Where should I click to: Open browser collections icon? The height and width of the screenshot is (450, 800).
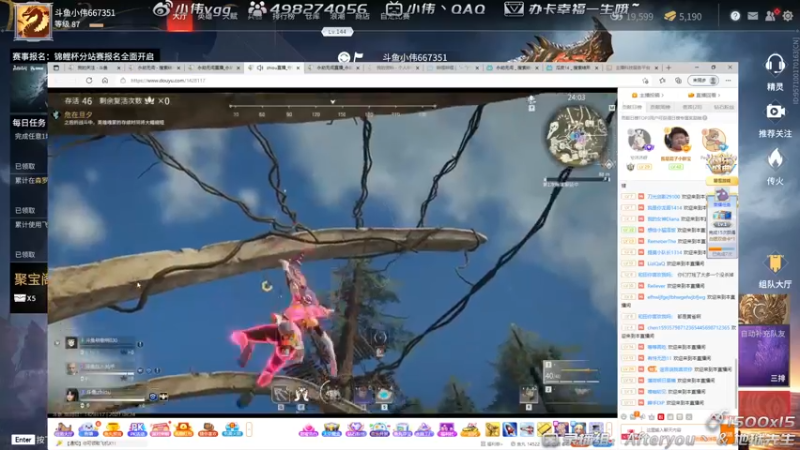[x=678, y=81]
